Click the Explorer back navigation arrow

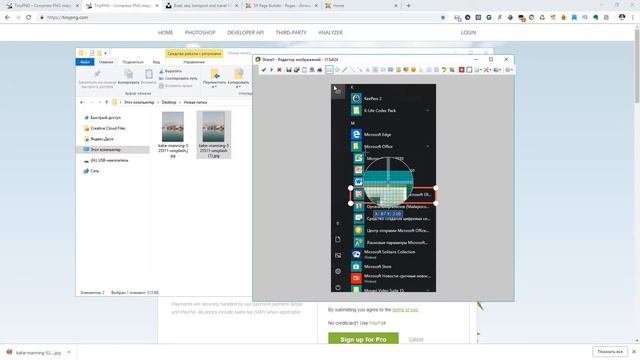[82, 102]
